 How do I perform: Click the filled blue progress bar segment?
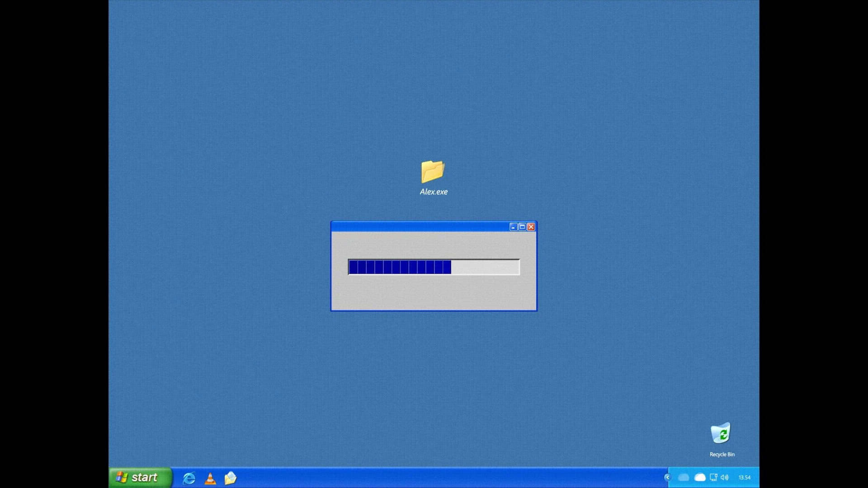point(400,267)
